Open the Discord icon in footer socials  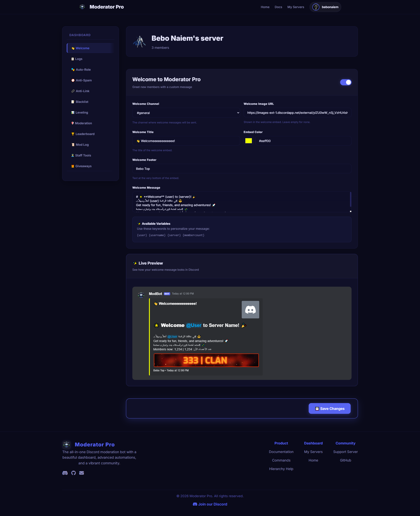(65, 473)
